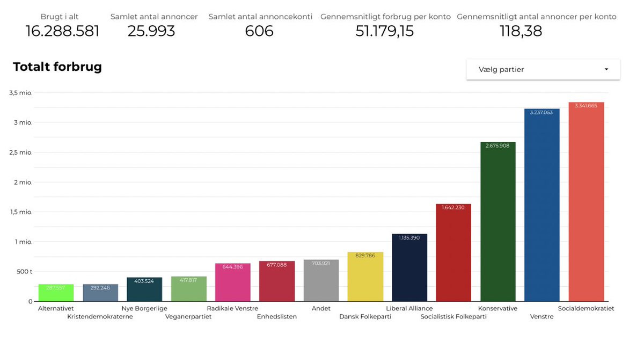Click the Veganerpartiet axis label

point(188,316)
